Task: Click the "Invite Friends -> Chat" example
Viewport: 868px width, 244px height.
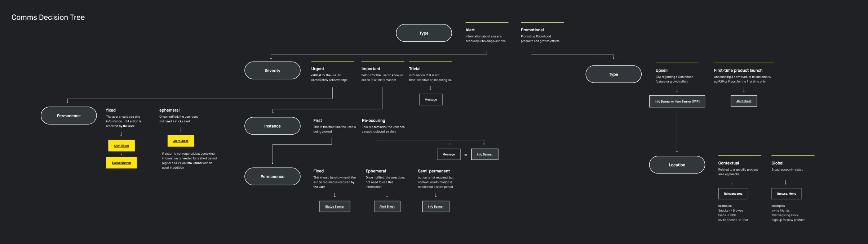Action: 733,220
